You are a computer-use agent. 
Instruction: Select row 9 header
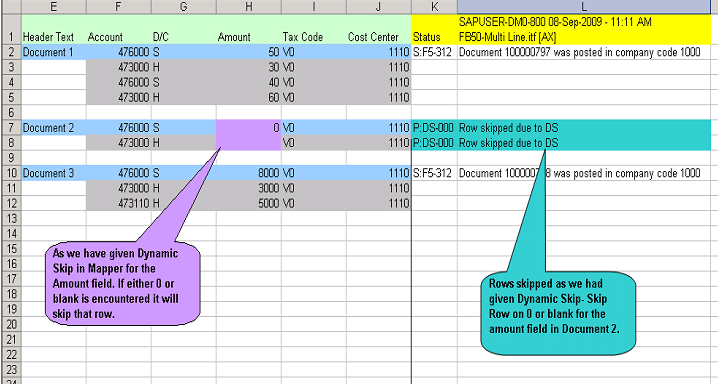[x=11, y=158]
